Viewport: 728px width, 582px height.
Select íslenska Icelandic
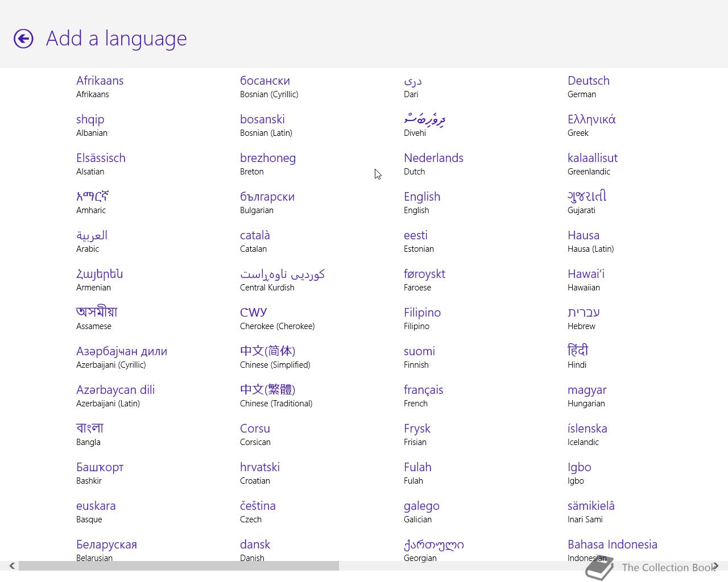pyautogui.click(x=588, y=435)
